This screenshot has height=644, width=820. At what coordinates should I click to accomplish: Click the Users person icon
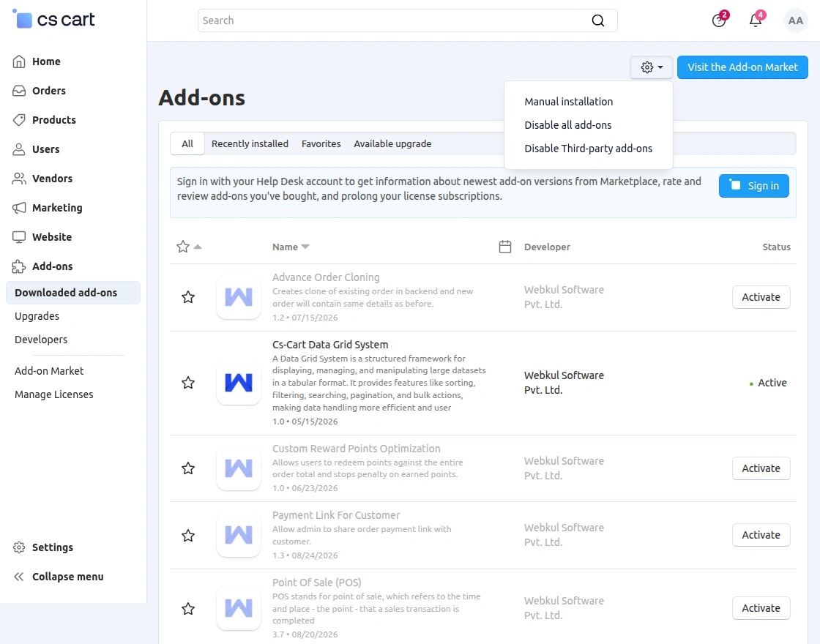[x=19, y=149]
